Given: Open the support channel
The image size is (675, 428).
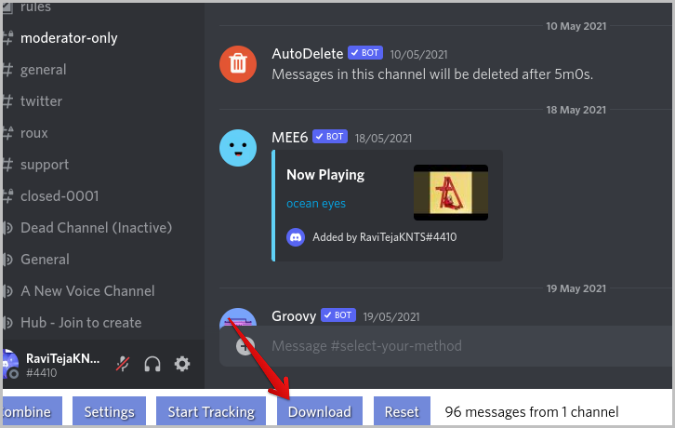Looking at the screenshot, I should point(44,164).
